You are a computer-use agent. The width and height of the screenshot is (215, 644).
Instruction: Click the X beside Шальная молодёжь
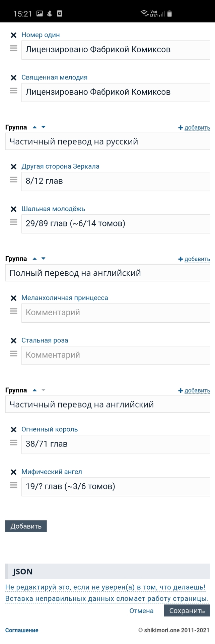tap(13, 209)
